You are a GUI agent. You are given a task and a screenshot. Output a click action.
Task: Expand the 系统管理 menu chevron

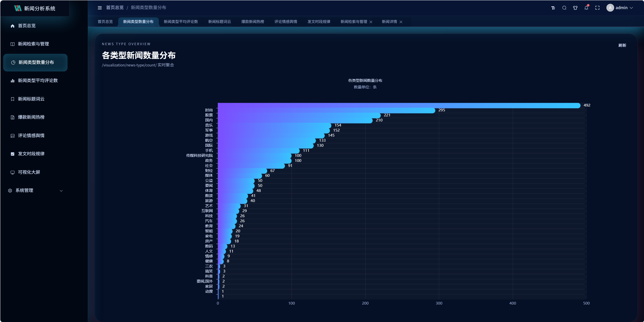[x=61, y=191]
